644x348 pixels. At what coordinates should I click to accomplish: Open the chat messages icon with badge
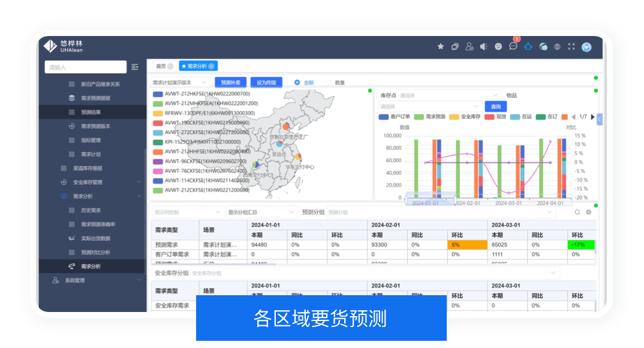coord(513,47)
